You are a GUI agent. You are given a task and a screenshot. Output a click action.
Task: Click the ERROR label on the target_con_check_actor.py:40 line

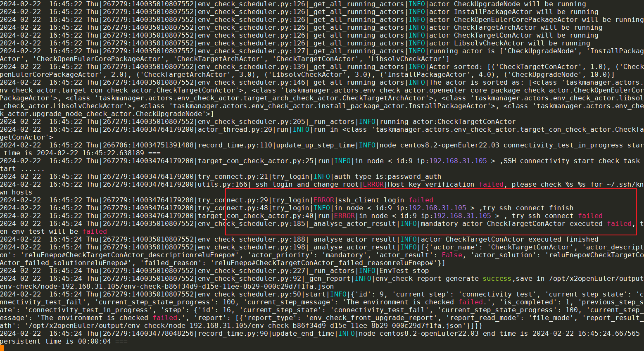pos(344,216)
